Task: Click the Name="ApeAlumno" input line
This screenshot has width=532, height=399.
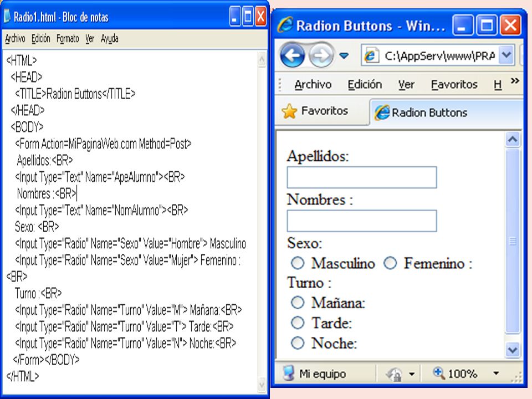Action: pyautogui.click(x=100, y=177)
